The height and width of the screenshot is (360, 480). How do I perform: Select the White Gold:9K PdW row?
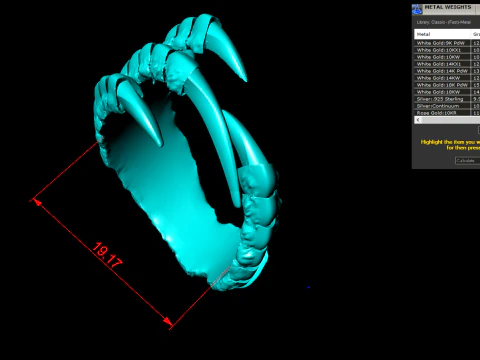click(x=447, y=43)
